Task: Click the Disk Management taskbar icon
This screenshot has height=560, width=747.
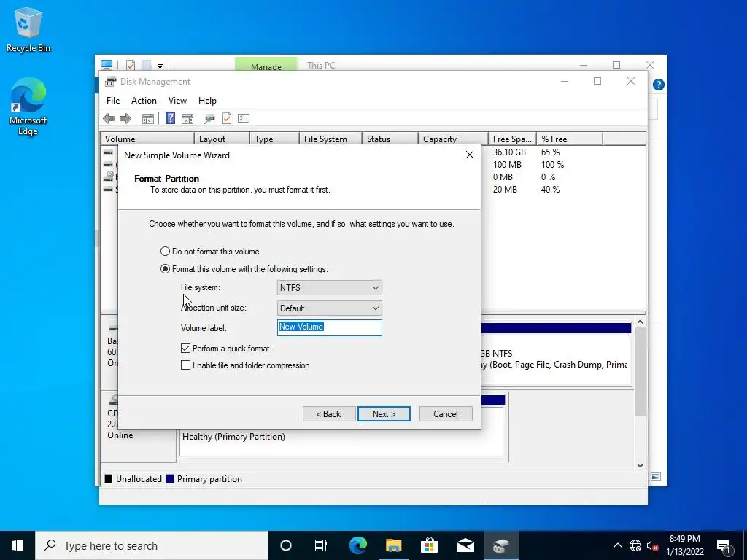Action: (500, 545)
